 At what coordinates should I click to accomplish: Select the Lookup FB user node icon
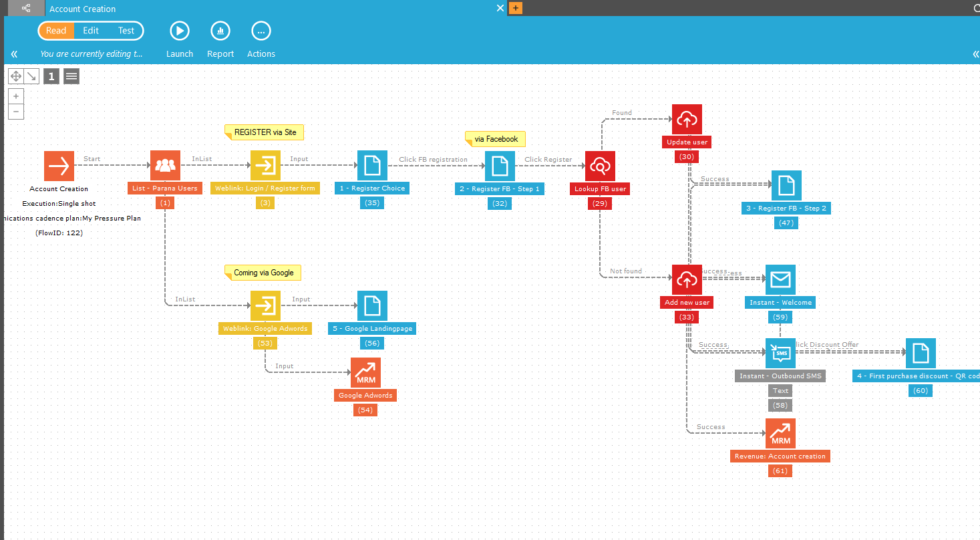point(600,166)
